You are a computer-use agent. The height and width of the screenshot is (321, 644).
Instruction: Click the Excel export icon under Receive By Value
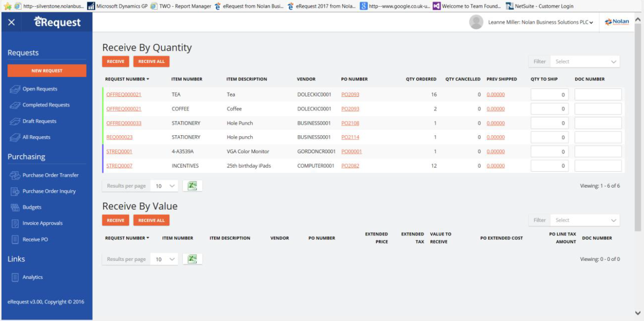tap(192, 259)
